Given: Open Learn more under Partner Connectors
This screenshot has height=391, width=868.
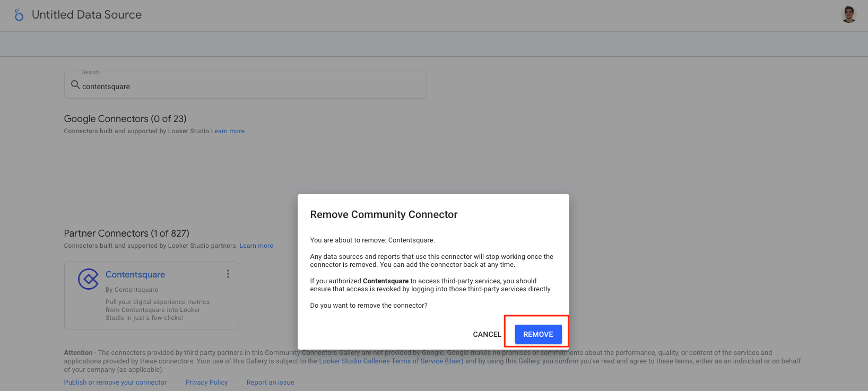Looking at the screenshot, I should click(256, 246).
